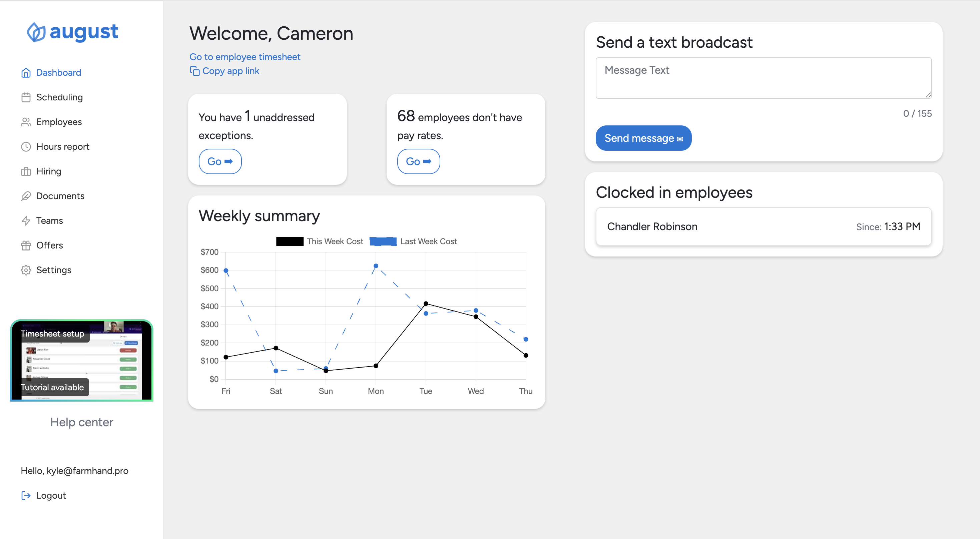Click the Teams lightning bolt icon
980x539 pixels.
26,221
